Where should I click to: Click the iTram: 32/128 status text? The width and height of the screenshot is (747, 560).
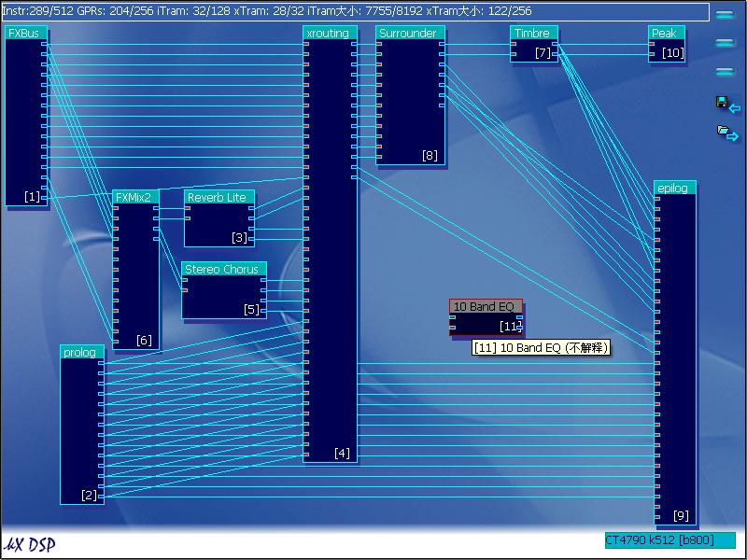click(x=194, y=10)
